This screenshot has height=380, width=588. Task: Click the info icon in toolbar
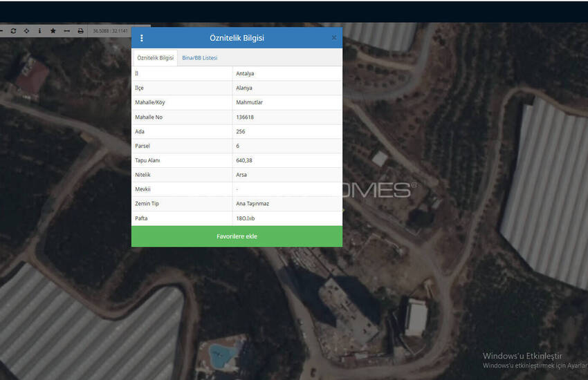(x=39, y=31)
